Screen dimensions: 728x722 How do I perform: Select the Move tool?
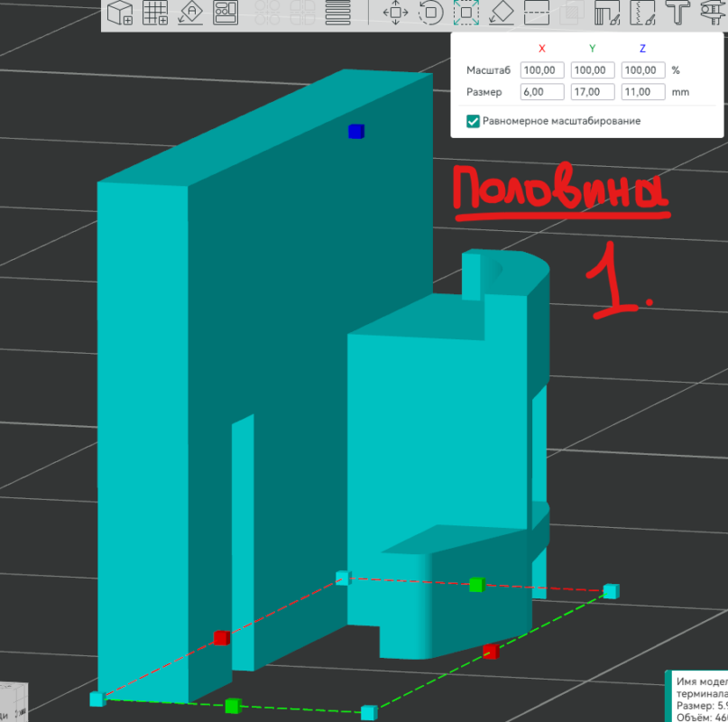395,13
